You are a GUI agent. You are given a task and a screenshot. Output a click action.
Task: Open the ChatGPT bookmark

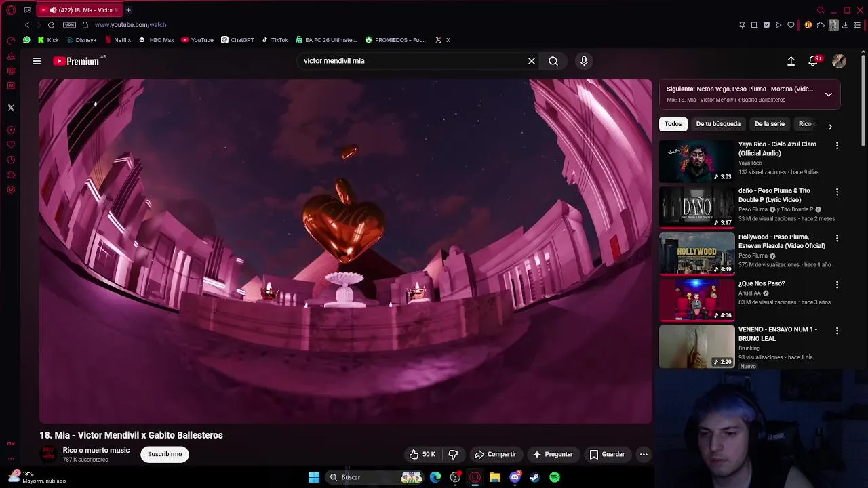point(237,40)
